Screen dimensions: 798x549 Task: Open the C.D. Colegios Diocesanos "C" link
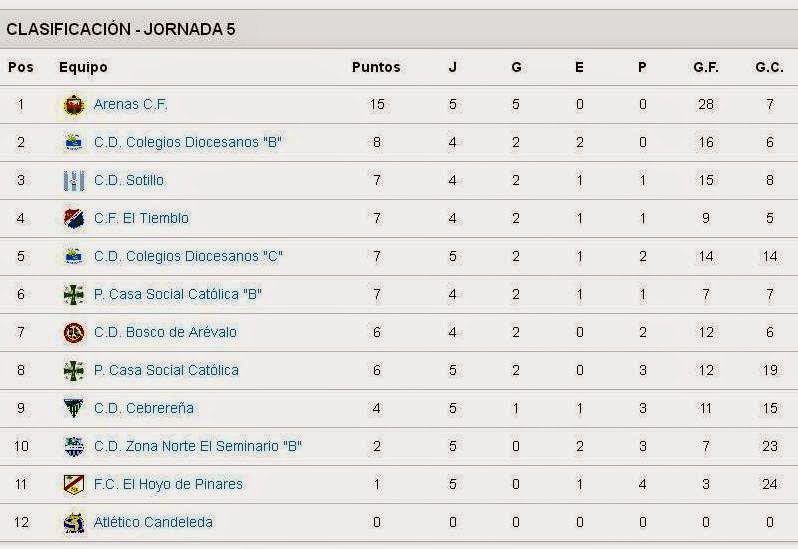pyautogui.click(x=188, y=256)
